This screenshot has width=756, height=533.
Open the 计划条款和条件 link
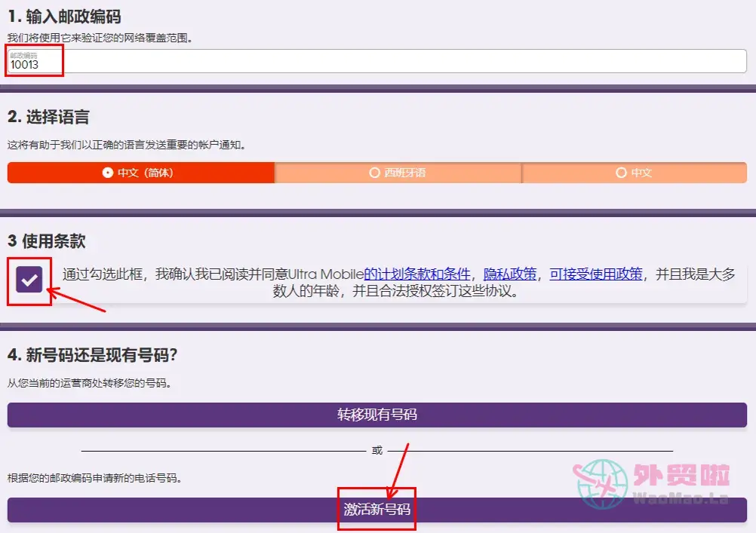(x=417, y=274)
